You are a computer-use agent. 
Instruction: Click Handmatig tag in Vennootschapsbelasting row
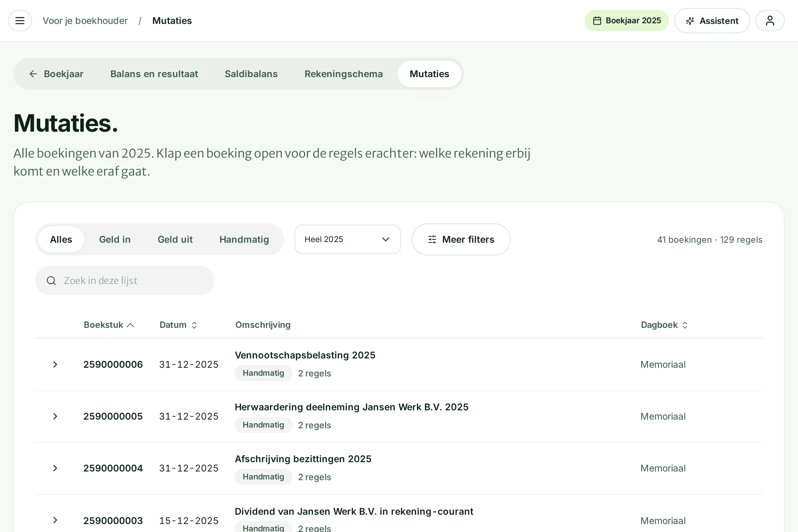coord(263,373)
